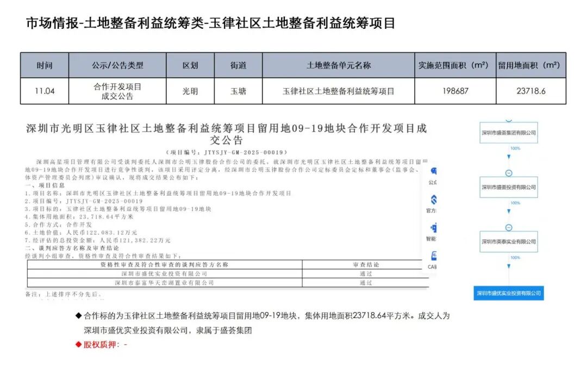Collapse the node above 深圳市盛荟集团有限公司
Viewport: 587px width, 392px height.
[x=508, y=119]
